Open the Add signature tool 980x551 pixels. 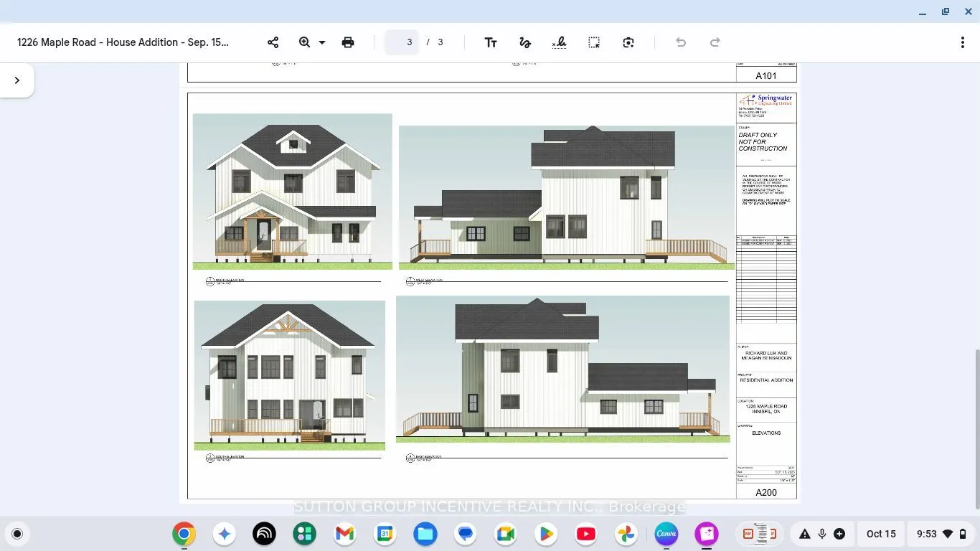point(560,42)
